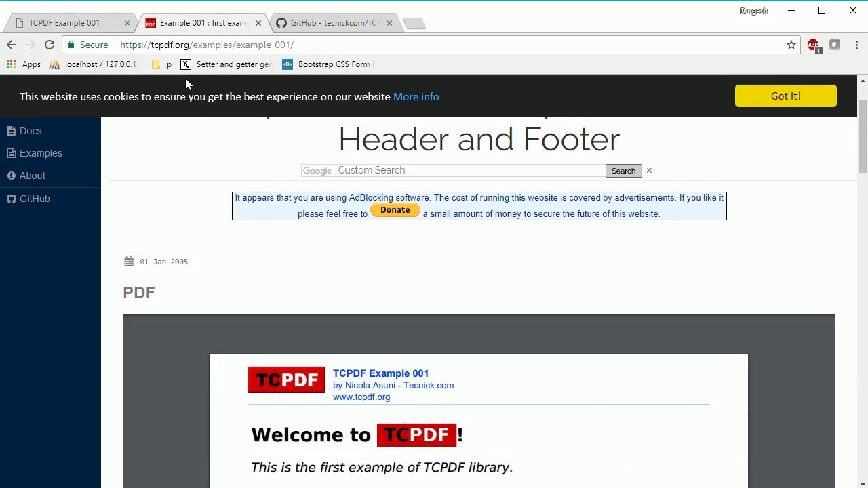The height and width of the screenshot is (488, 868).
Task: Open the Bootstrap CSS Form bookmark
Action: pyautogui.click(x=328, y=64)
